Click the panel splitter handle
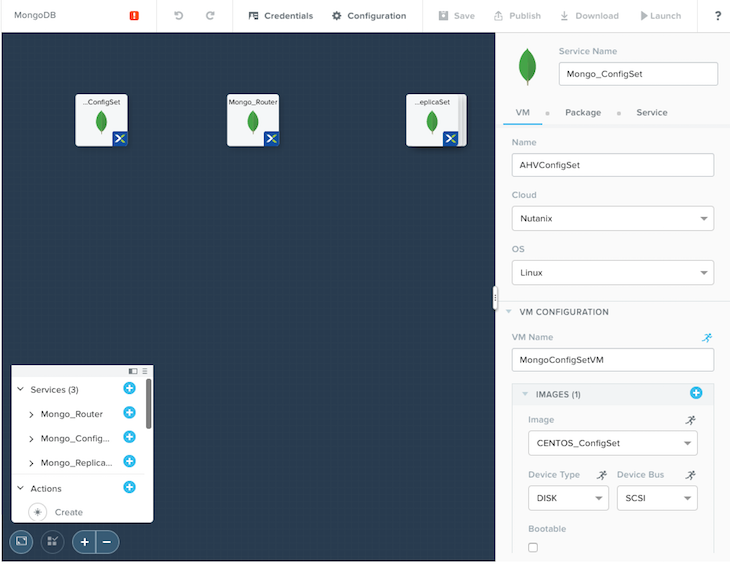The width and height of the screenshot is (730, 564). pyautogui.click(x=495, y=298)
